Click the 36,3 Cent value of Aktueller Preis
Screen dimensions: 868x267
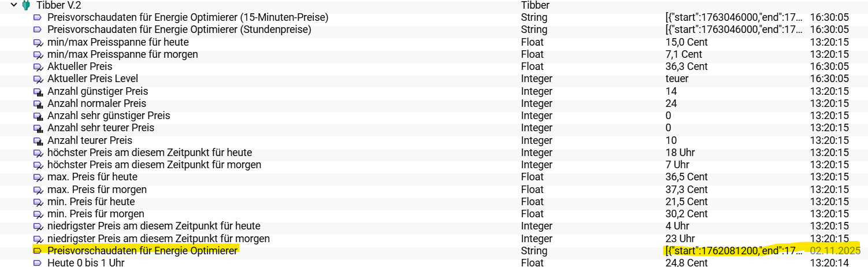(x=687, y=66)
